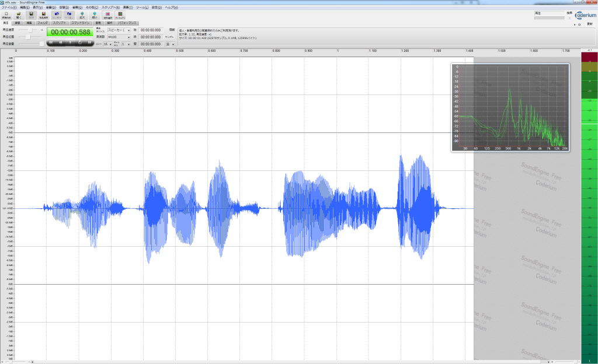Switch to the 編集 tab

pos(29,23)
